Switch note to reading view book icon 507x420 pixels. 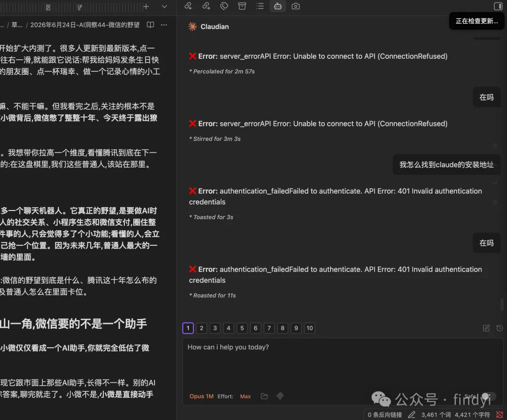(150, 25)
